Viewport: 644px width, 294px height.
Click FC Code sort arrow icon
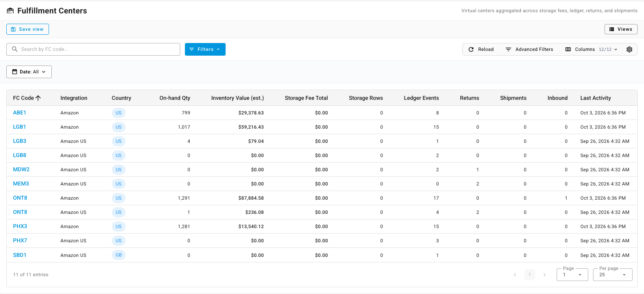coord(38,98)
